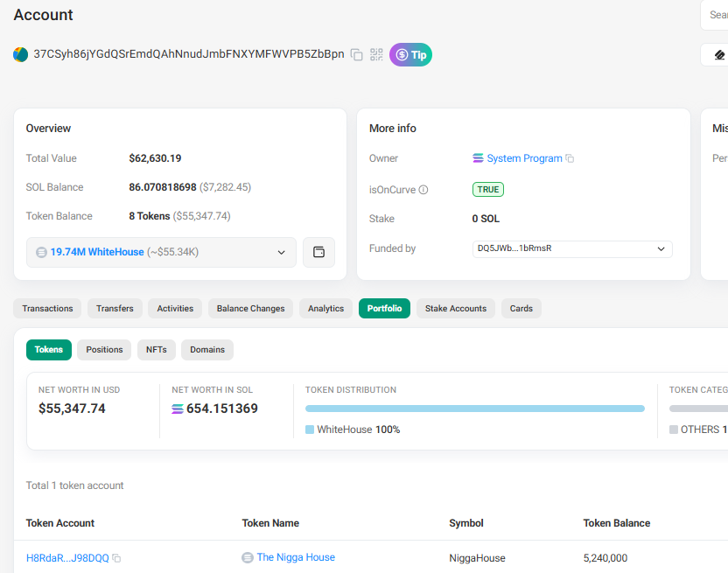Click the Token Balance column header
The width and height of the screenshot is (728, 573).
point(617,523)
